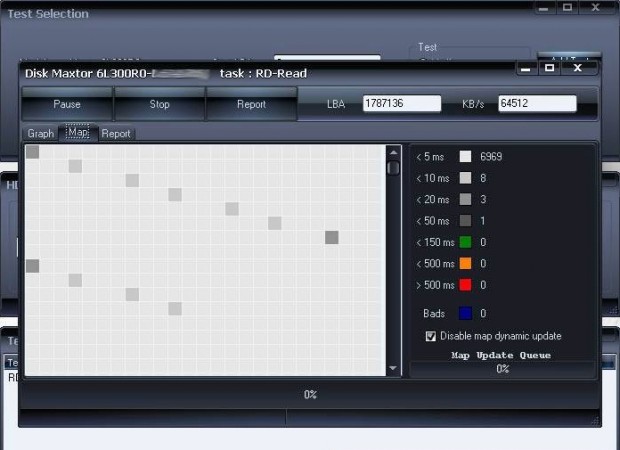620x450 pixels.
Task: Click the red >500 ms color swatch
Action: (x=465, y=285)
